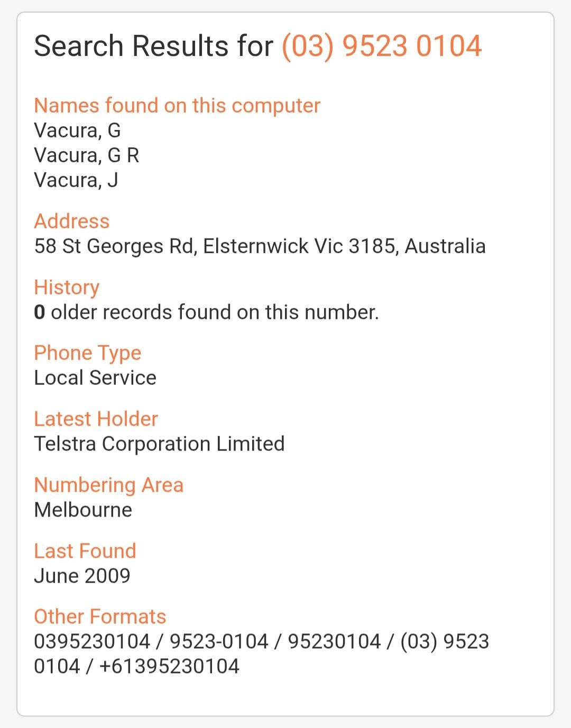Click the first listed name "Vacura, G"
Screen dimensions: 571x728
(x=77, y=131)
